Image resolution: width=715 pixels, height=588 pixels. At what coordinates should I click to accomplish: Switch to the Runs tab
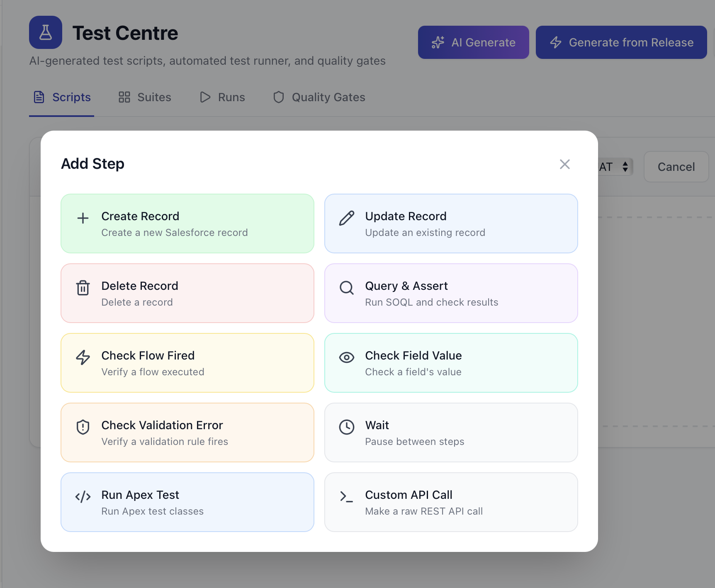(222, 97)
